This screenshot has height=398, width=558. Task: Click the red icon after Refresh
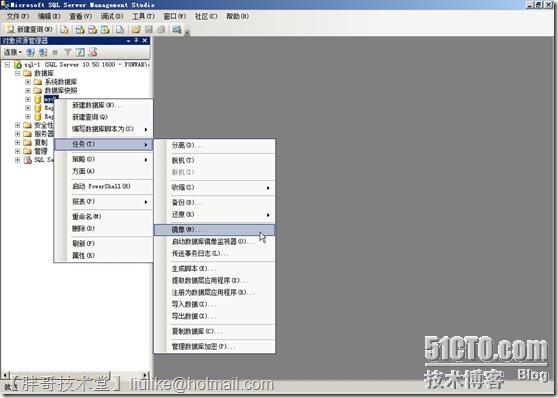pyautogui.click(x=93, y=52)
